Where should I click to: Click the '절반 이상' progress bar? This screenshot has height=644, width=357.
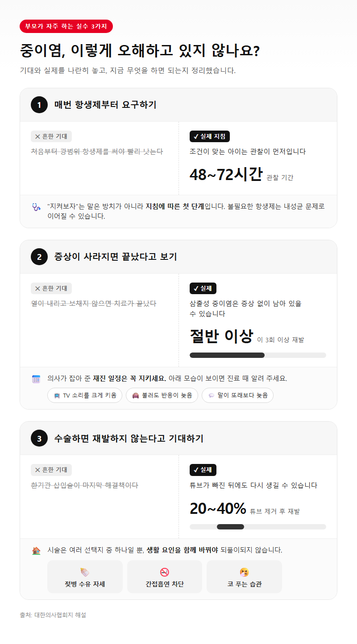[x=258, y=355]
